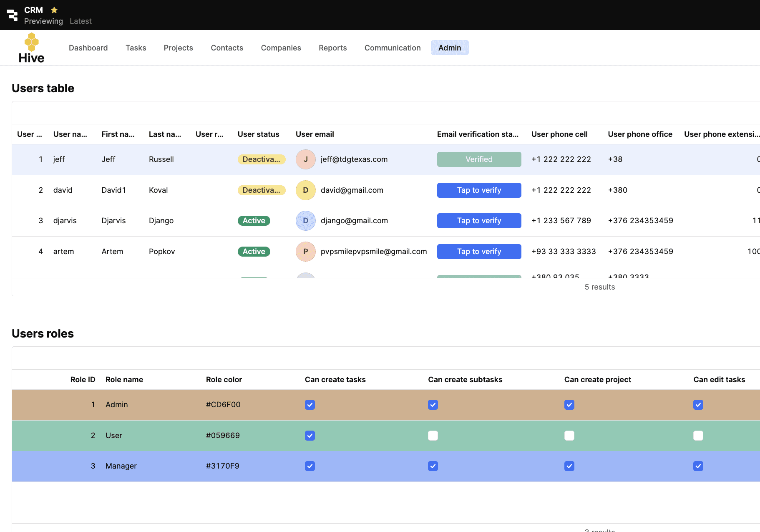Viewport: 760px width, 532px height.
Task: Uncheck Admin role's "Can create tasks" checkbox
Action: (310, 404)
